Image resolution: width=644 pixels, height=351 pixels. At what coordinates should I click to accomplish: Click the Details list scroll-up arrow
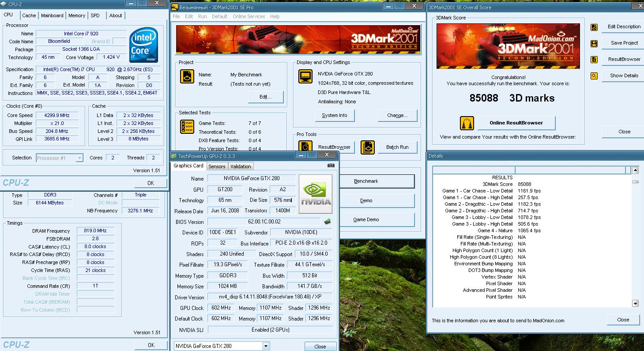[x=635, y=170]
